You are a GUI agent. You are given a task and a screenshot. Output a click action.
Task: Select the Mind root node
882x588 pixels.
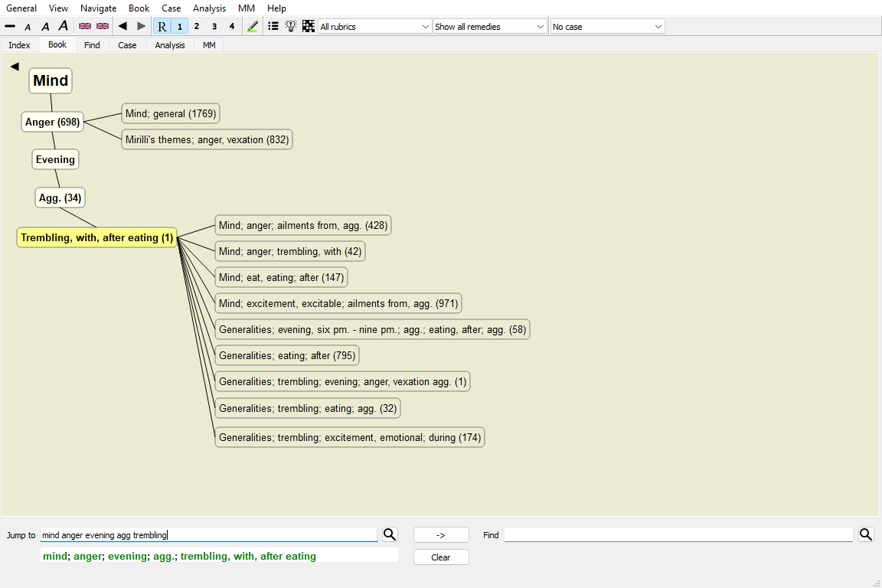[51, 80]
